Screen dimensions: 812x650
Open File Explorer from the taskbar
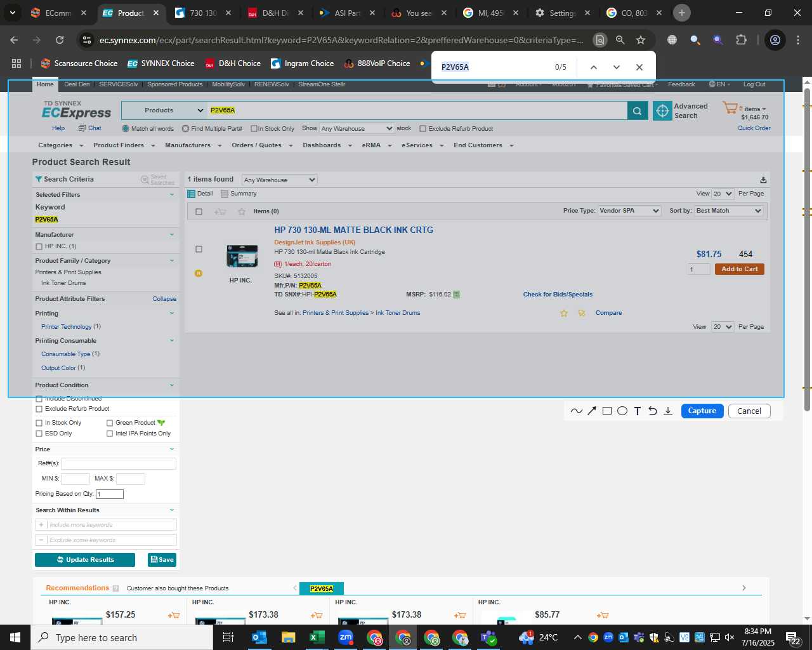[288, 637]
